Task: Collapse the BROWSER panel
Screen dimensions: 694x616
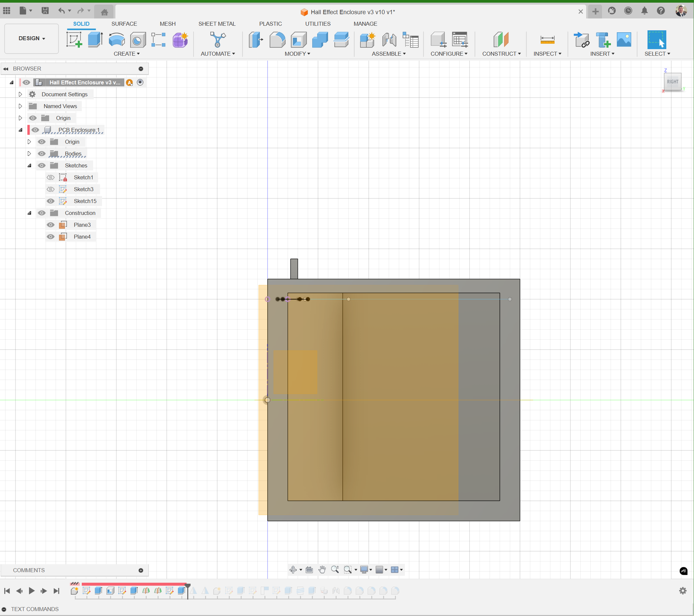Action: pos(6,69)
